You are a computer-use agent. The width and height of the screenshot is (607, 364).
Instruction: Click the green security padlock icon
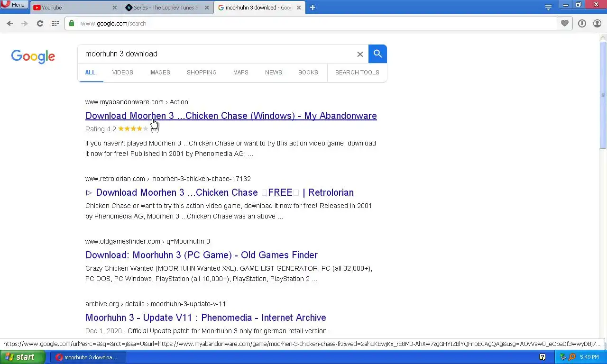(72, 23)
